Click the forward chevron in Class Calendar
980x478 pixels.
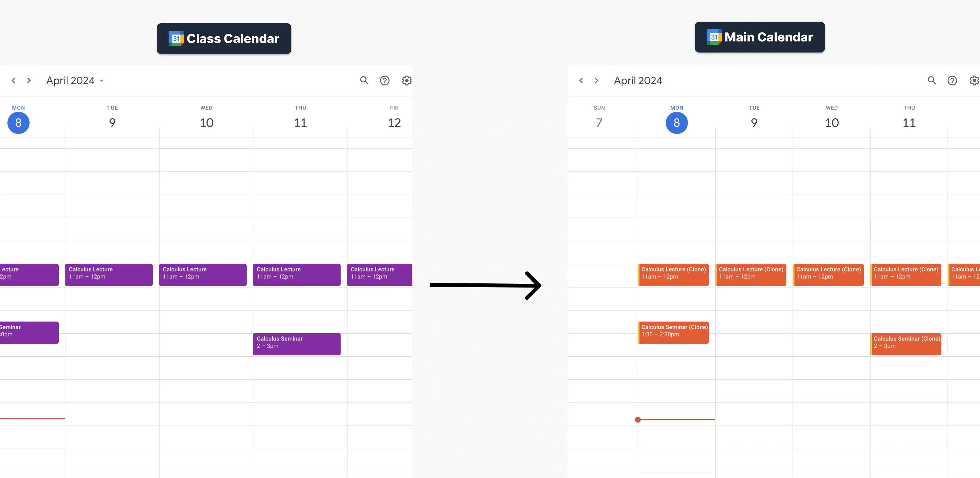(29, 80)
